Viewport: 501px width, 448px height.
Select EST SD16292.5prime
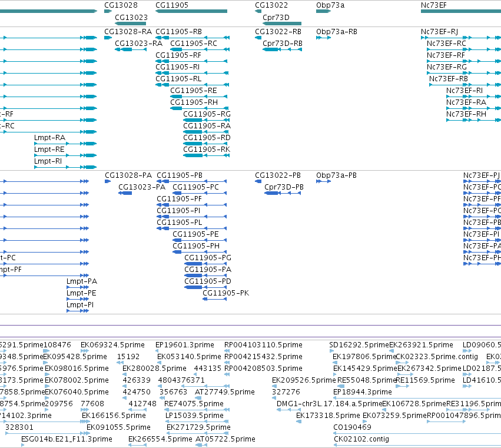point(359,345)
